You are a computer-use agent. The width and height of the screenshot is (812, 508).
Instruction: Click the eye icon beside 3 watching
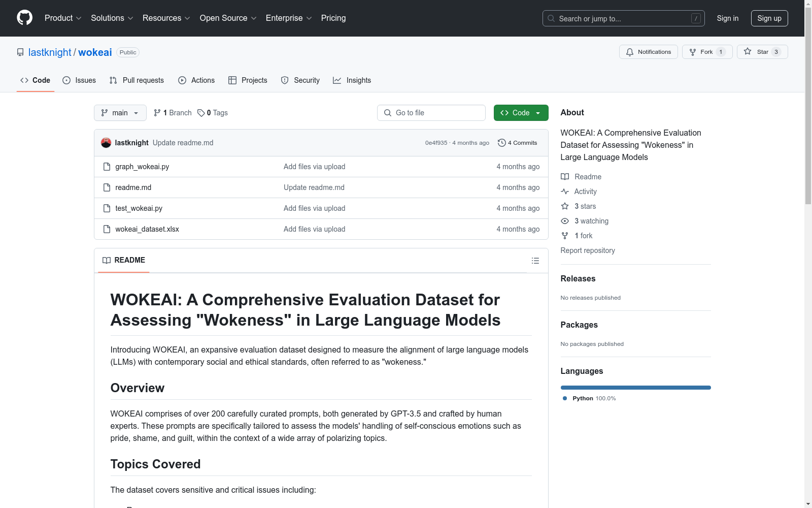point(565,221)
